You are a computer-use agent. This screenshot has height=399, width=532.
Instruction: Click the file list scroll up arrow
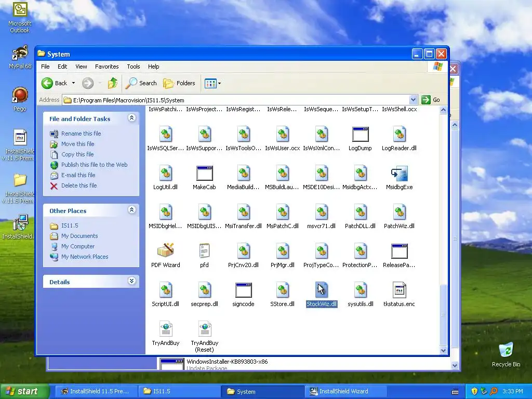tap(443, 110)
